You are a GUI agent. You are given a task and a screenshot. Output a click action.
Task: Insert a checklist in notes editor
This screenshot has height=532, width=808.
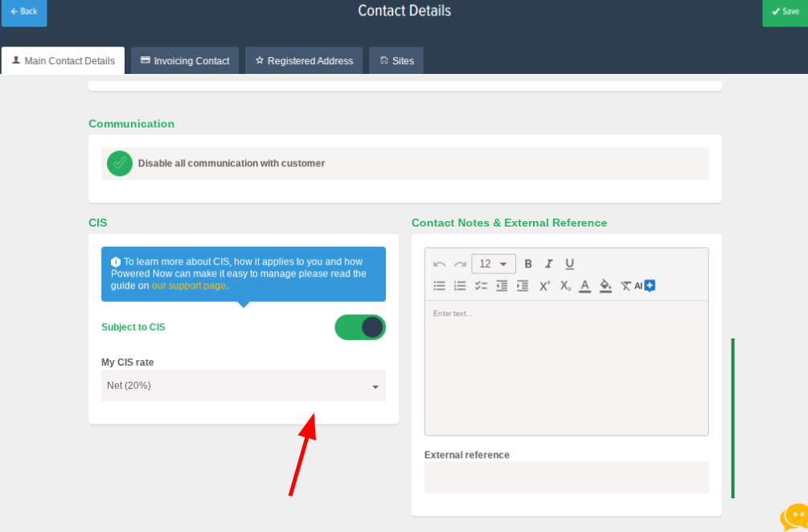point(481,285)
